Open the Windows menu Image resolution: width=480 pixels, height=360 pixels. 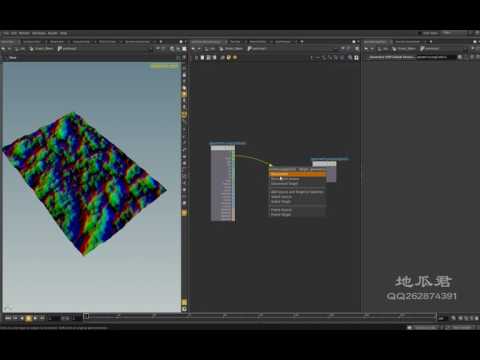click(x=39, y=33)
